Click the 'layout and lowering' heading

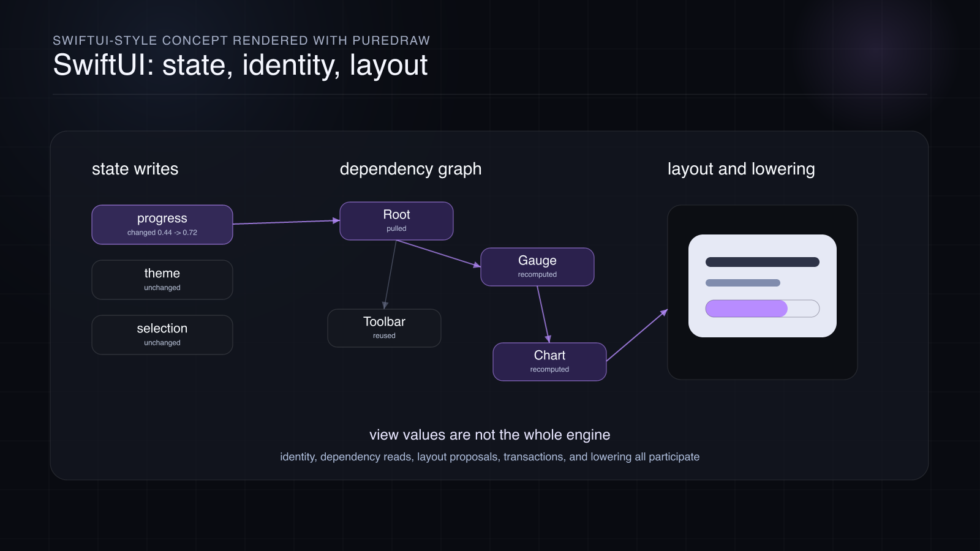pos(741,170)
